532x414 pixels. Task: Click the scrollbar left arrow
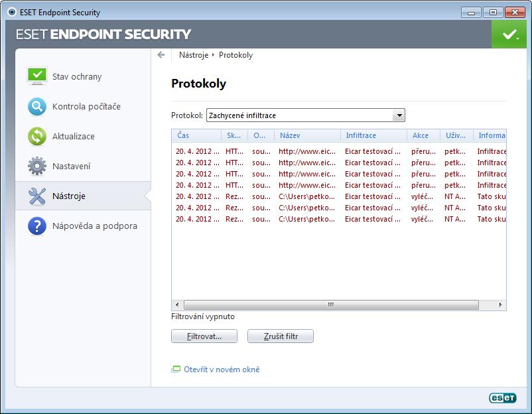177,305
